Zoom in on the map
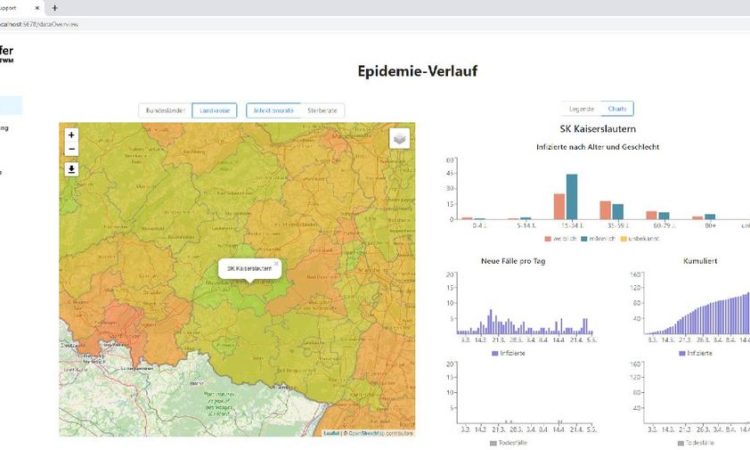750x450 pixels. pos(71,134)
